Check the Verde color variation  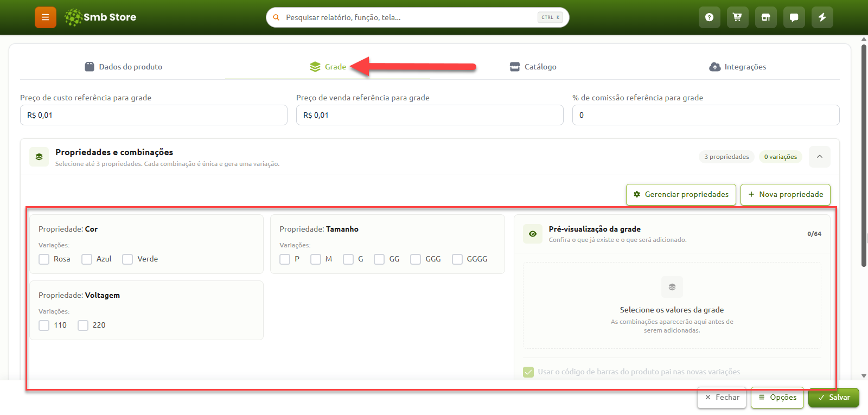127,259
